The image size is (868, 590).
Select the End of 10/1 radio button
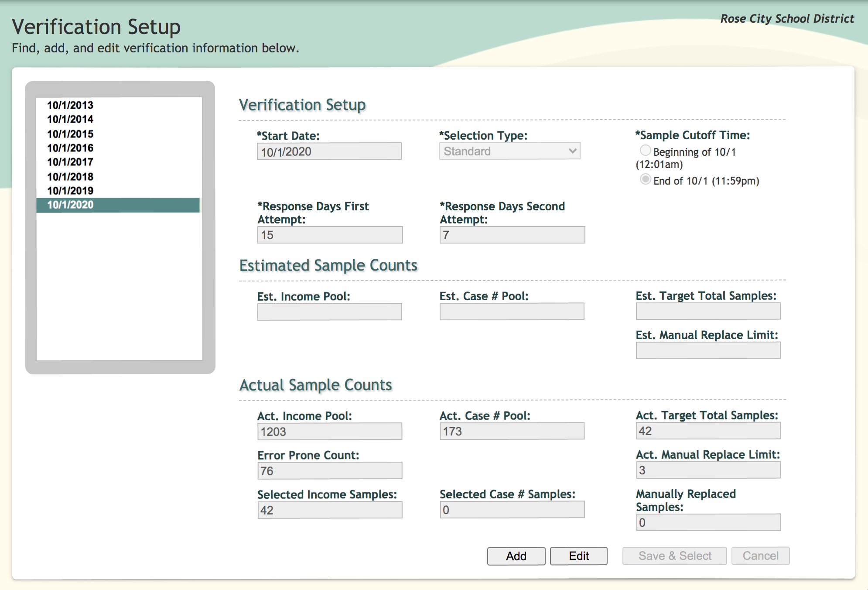(645, 179)
